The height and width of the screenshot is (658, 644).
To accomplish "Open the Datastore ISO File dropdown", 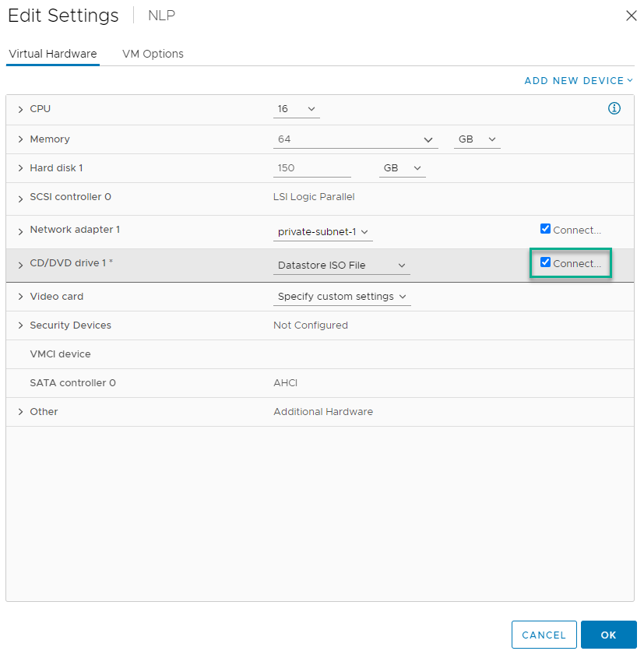I will pyautogui.click(x=342, y=266).
